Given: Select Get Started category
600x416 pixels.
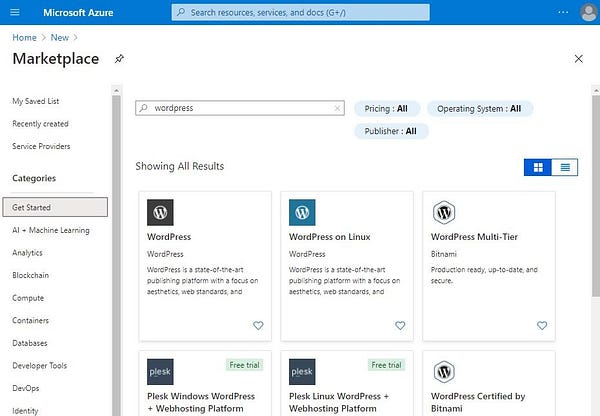Looking at the screenshot, I should pyautogui.click(x=55, y=207).
